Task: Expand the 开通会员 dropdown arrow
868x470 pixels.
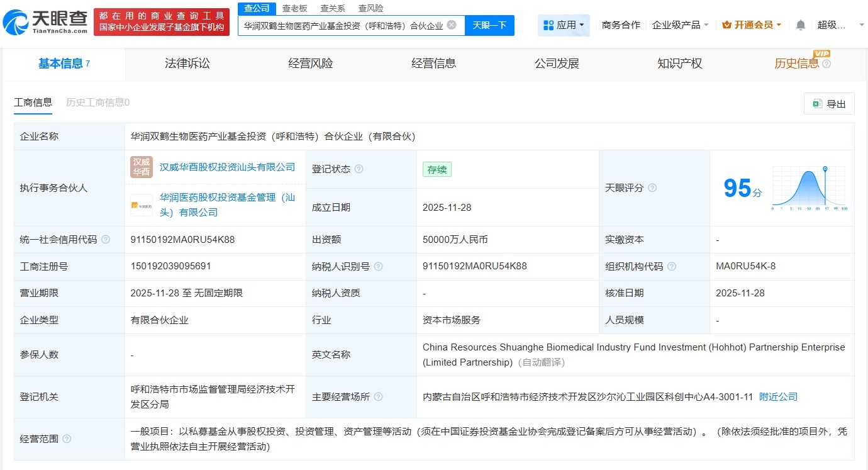Action: [x=777, y=24]
